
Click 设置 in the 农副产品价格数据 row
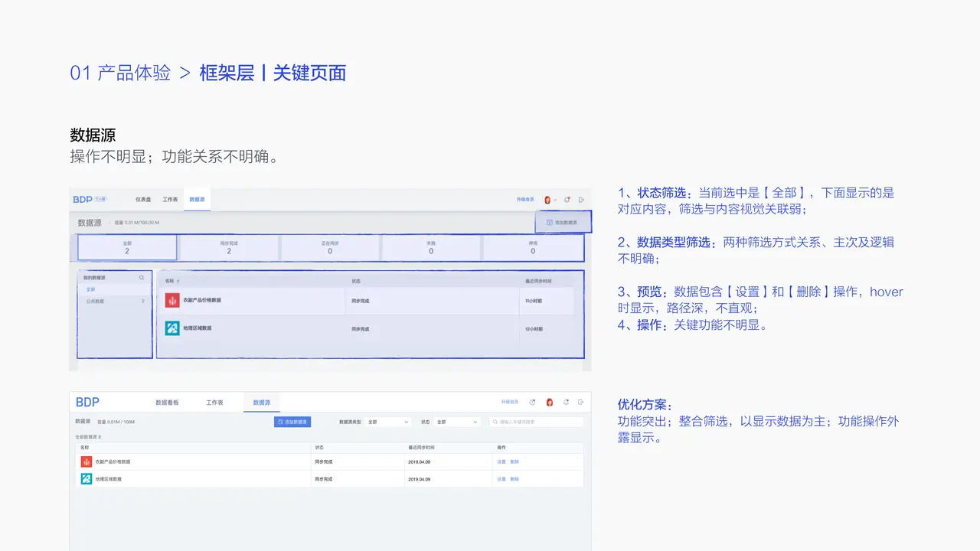click(x=501, y=462)
